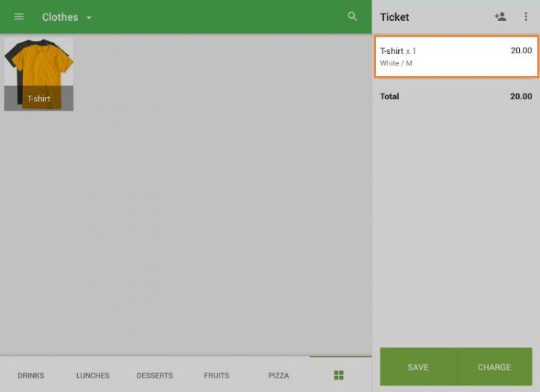Viewport: 540px width, 392px height.
Task: Click the Total amount row
Action: tap(456, 96)
